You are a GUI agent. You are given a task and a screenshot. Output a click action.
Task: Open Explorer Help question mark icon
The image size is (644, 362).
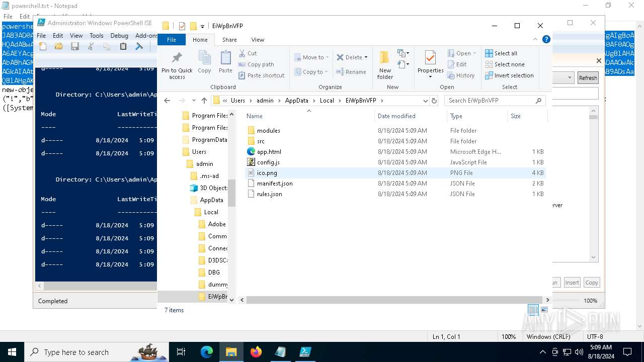point(546,39)
